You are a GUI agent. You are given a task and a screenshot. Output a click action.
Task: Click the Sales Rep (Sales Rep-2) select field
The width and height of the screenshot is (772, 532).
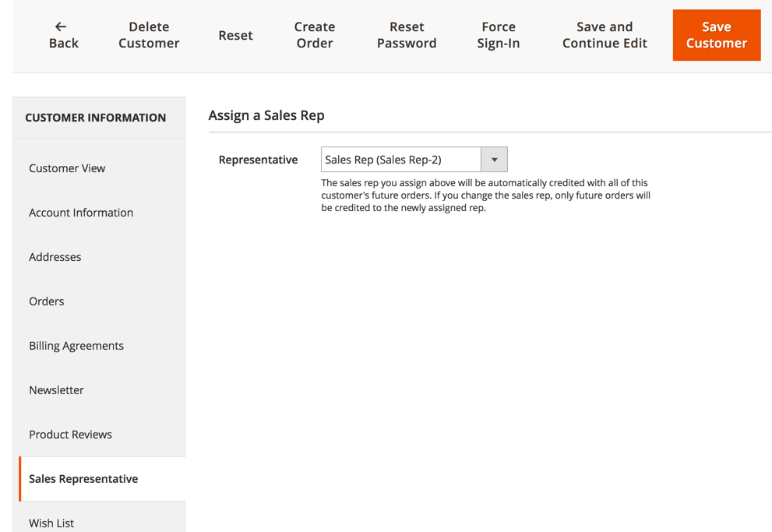(401, 160)
